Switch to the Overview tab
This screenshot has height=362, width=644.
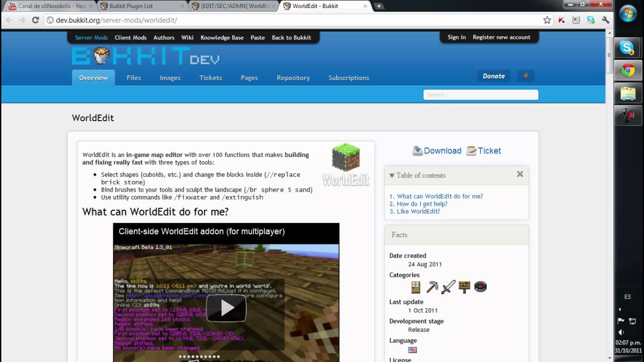93,78
